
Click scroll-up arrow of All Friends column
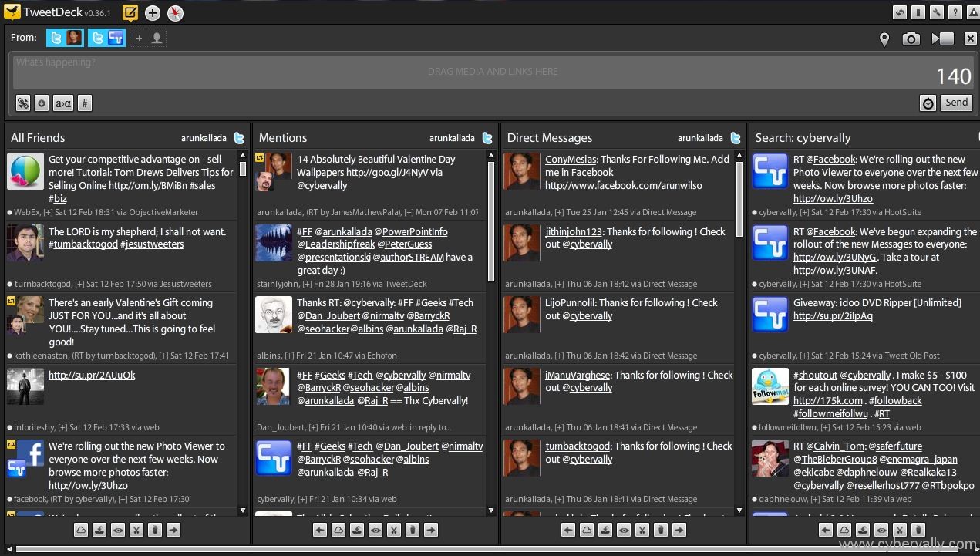243,156
